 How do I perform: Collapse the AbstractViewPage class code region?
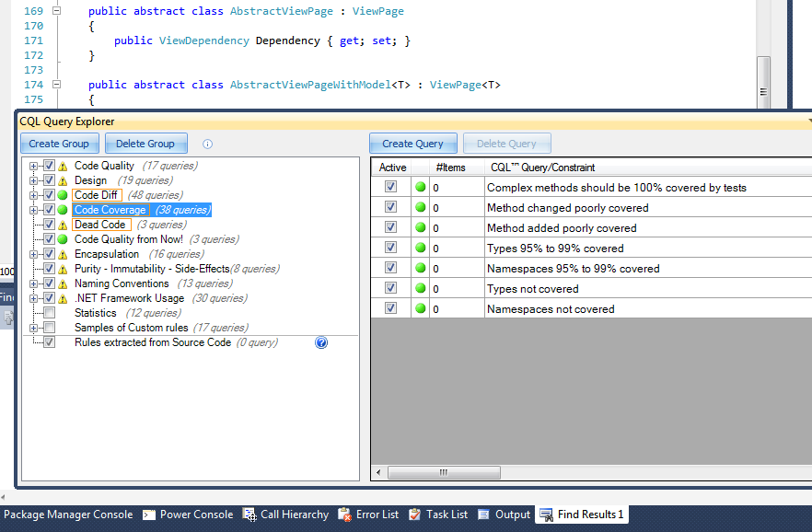point(56,11)
